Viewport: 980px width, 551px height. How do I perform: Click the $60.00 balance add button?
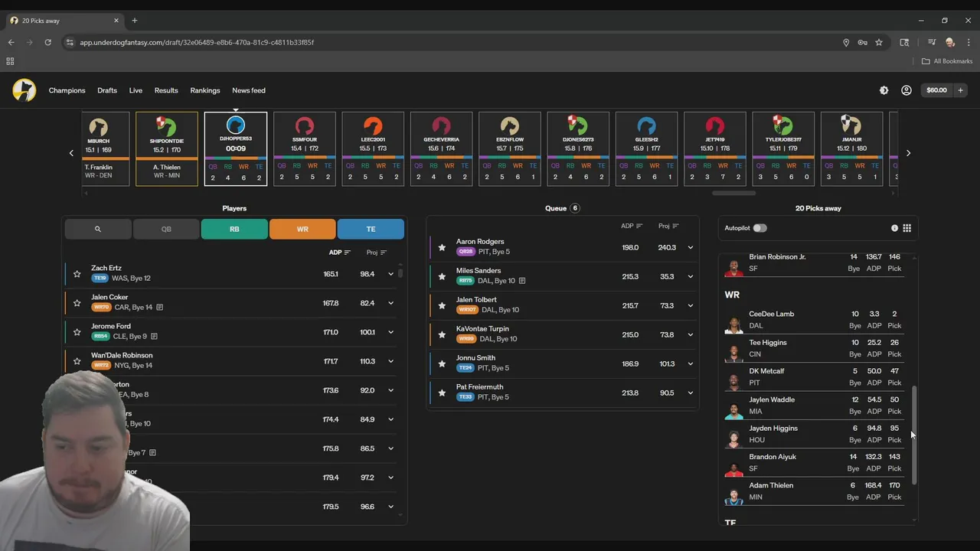pyautogui.click(x=960, y=90)
